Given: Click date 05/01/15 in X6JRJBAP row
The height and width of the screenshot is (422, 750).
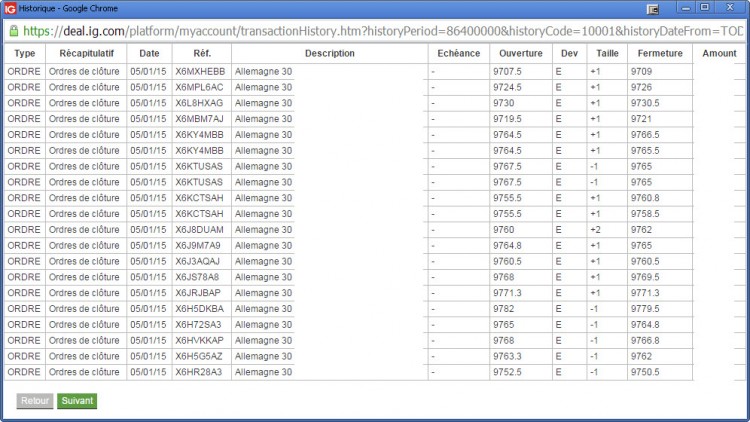Looking at the screenshot, I should (148, 293).
